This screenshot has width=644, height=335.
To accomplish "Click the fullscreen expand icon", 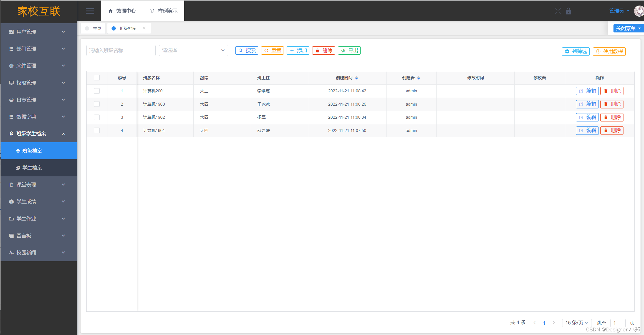I will click(x=558, y=11).
